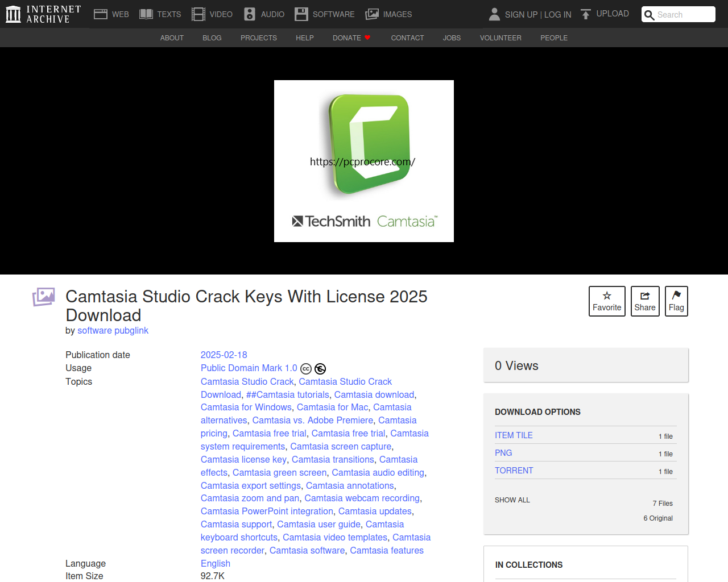728x582 pixels.
Task: Open the Public Domain Mark 1.0 link
Action: click(249, 368)
